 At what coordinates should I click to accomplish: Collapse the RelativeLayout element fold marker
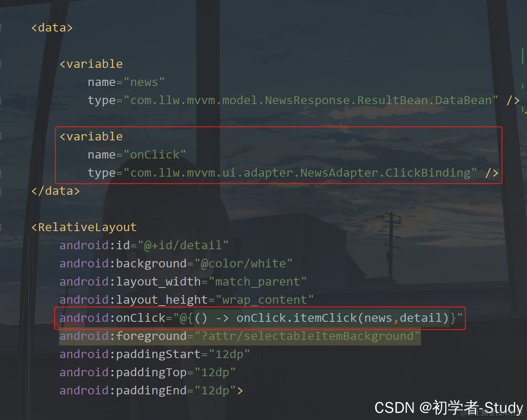pyautogui.click(x=1, y=227)
